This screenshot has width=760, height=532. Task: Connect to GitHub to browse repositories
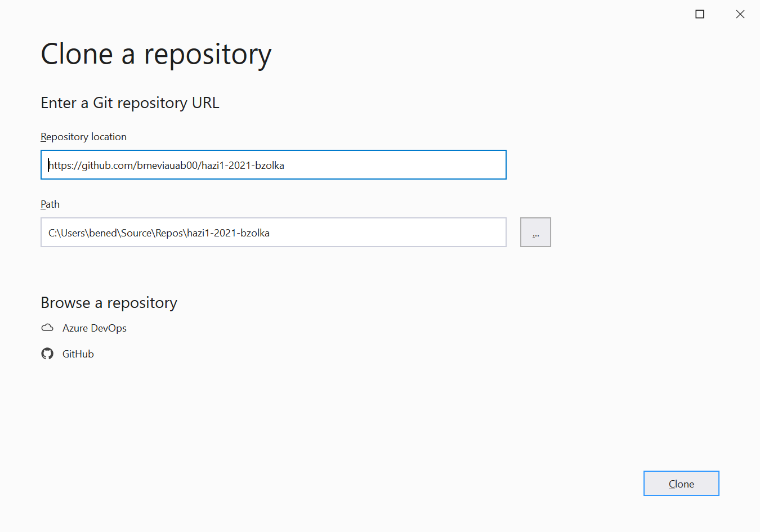(78, 354)
